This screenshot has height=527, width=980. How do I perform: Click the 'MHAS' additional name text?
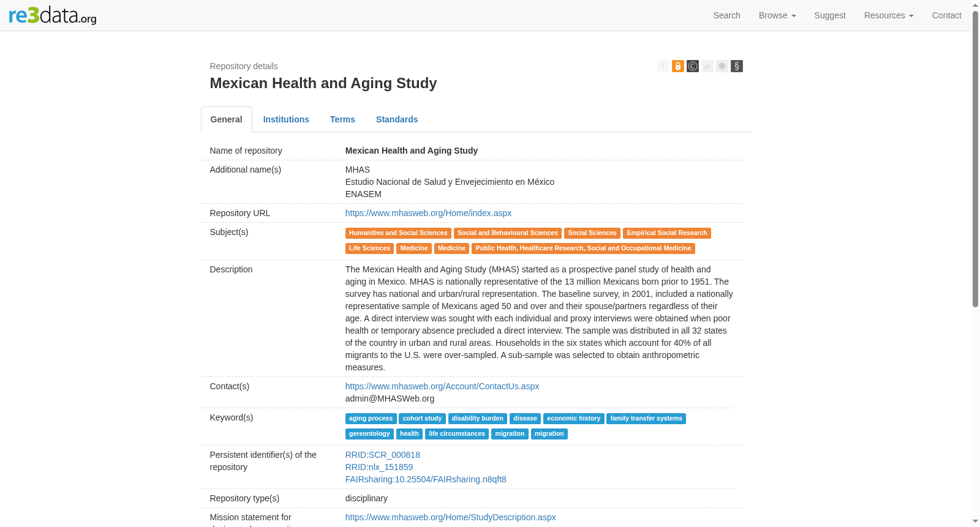pyautogui.click(x=358, y=170)
